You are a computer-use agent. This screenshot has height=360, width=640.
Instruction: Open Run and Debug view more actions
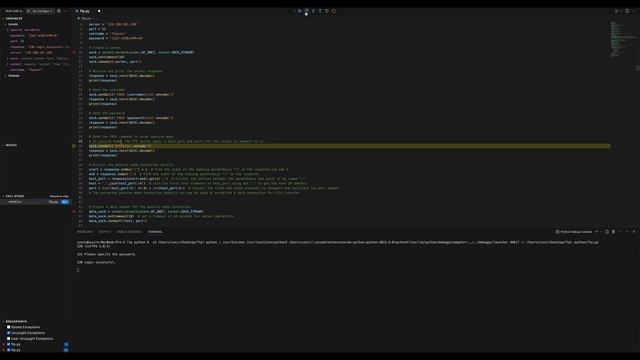66,11
